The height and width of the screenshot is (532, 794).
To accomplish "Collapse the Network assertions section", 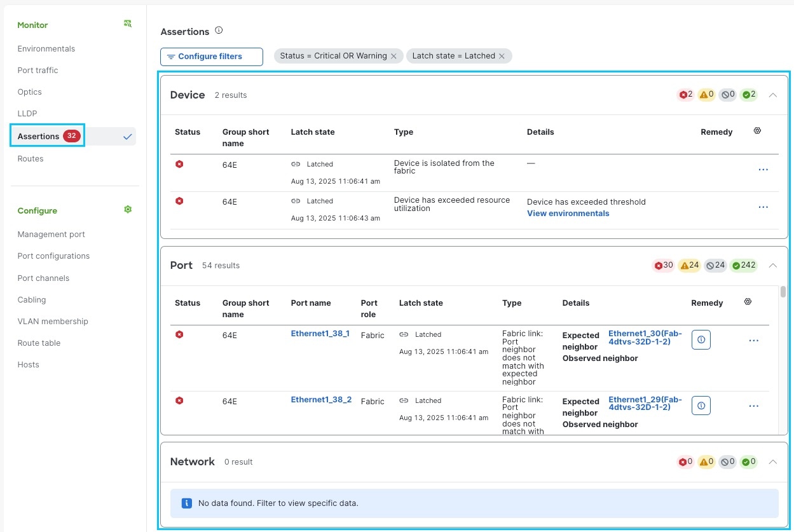I will [773, 462].
